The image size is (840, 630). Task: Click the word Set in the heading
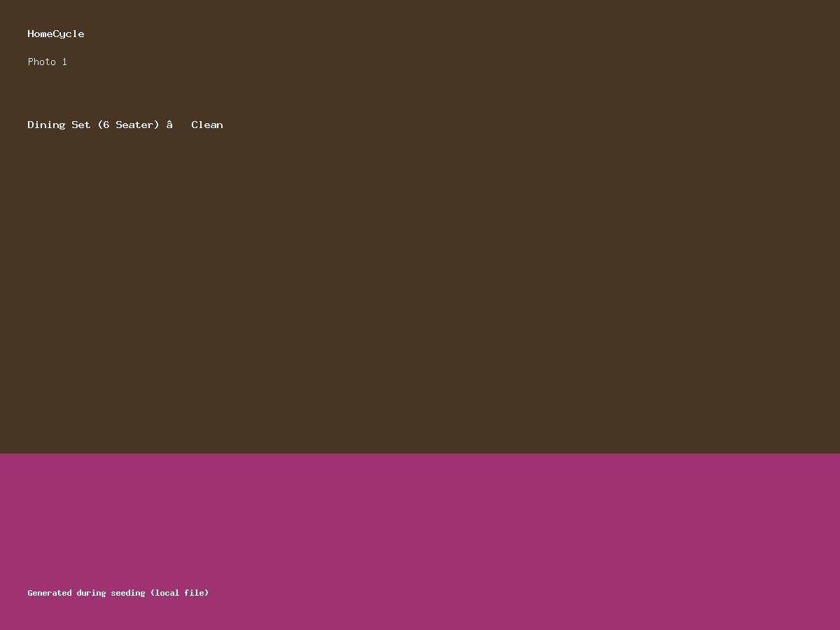(x=81, y=125)
